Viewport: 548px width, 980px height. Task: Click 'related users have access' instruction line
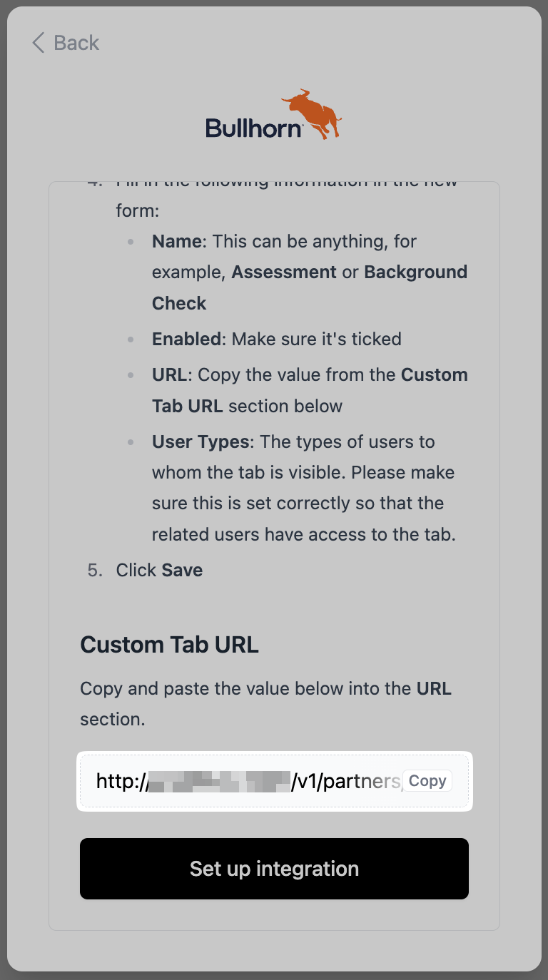pos(303,534)
